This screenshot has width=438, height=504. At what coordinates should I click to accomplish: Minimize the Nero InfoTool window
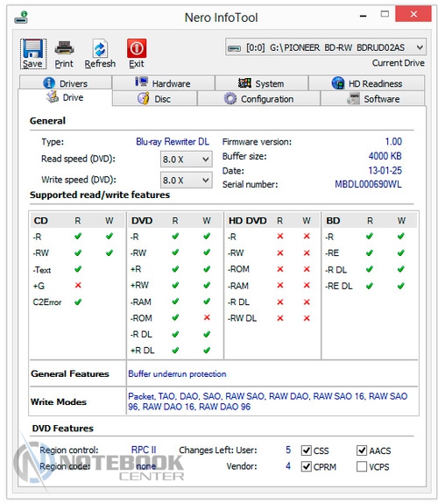[364, 15]
